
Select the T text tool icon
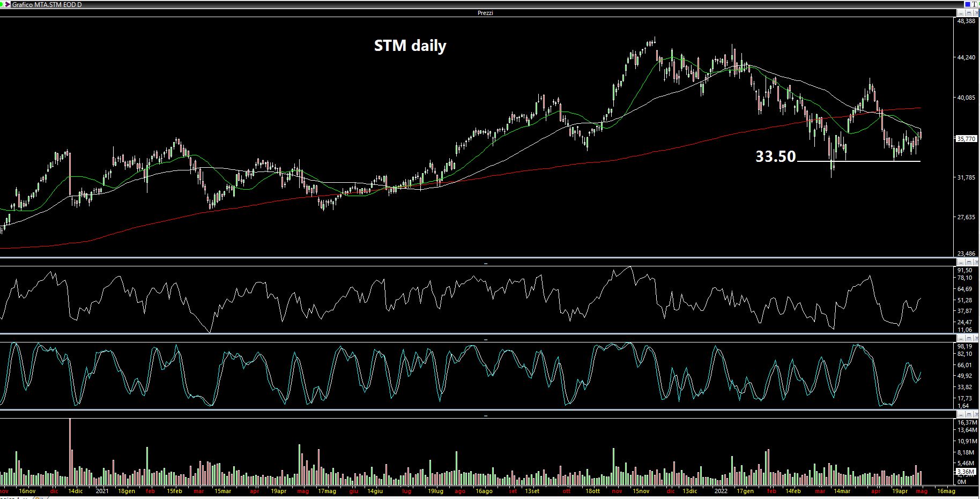coord(975,4)
